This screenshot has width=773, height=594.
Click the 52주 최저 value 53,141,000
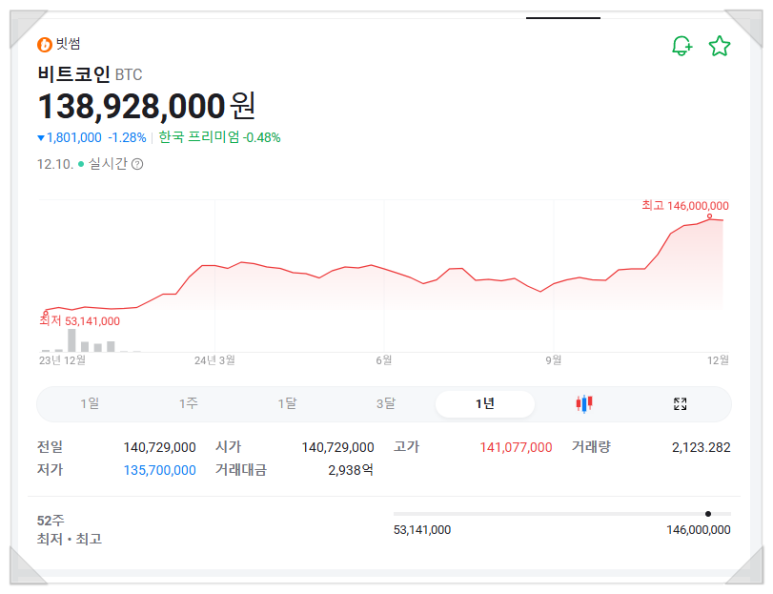(x=422, y=529)
